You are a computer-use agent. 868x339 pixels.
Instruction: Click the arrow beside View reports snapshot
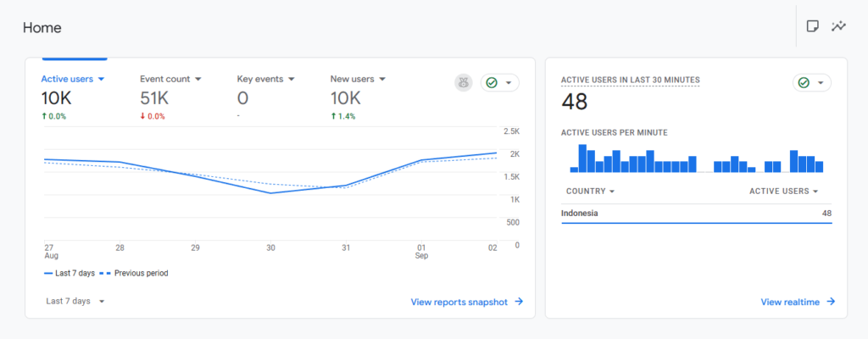pyautogui.click(x=519, y=301)
